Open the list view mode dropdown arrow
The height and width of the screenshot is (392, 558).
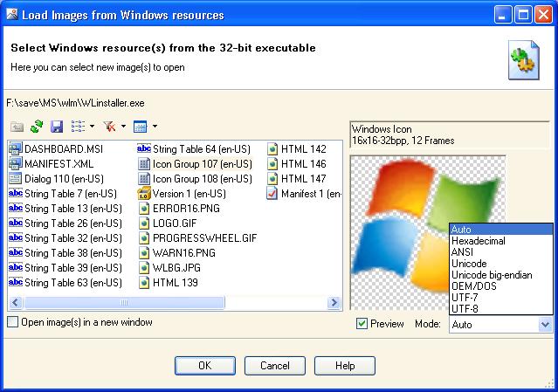pyautogui.click(x=93, y=127)
